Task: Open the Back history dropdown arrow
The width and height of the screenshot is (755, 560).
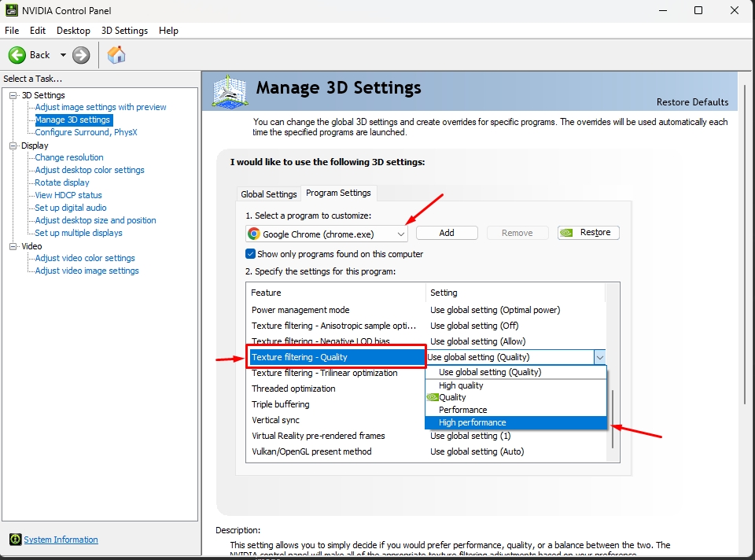Action: pyautogui.click(x=63, y=55)
